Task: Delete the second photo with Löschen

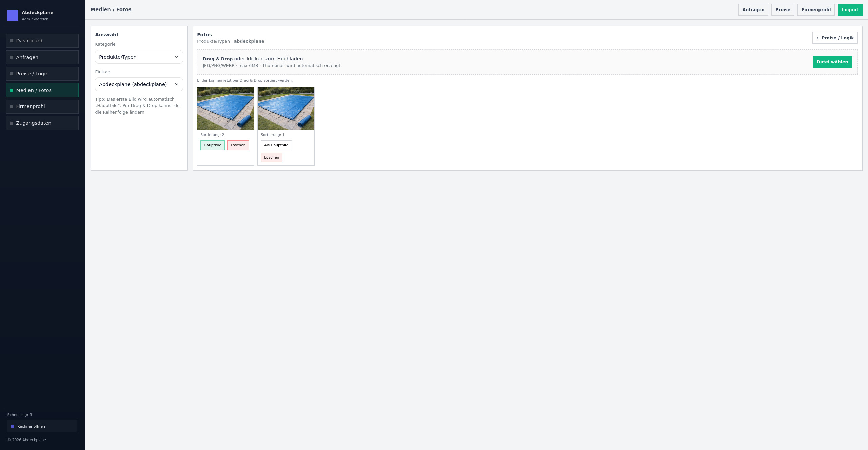Action: click(271, 157)
